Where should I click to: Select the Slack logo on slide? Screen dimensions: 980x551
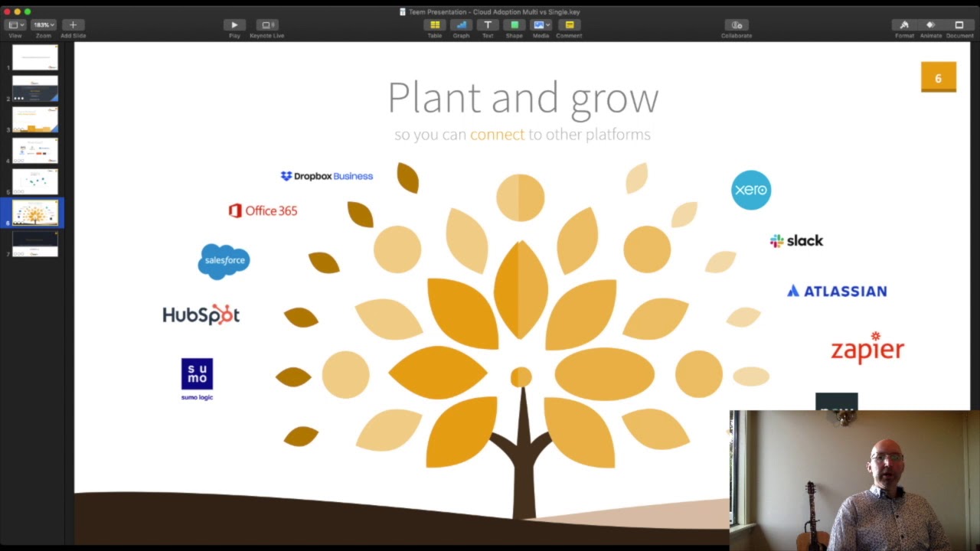click(x=796, y=241)
